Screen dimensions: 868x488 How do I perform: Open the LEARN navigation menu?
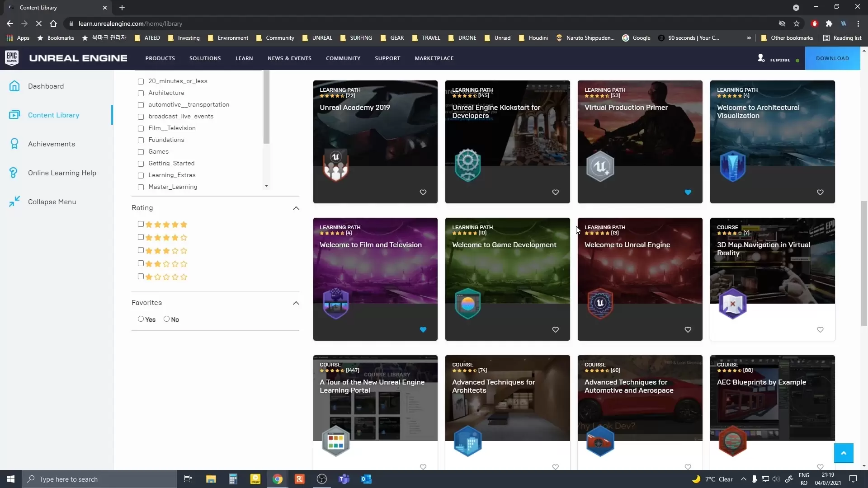[x=244, y=58]
